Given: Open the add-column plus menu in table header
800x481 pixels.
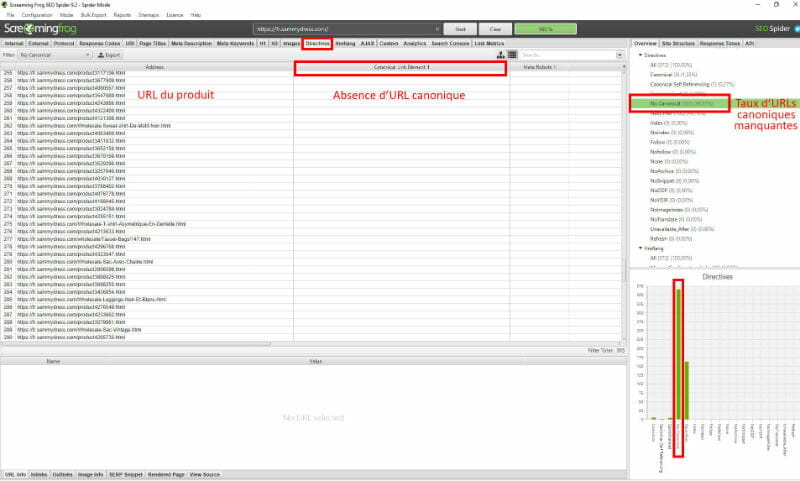Looking at the screenshot, I should click(623, 67).
